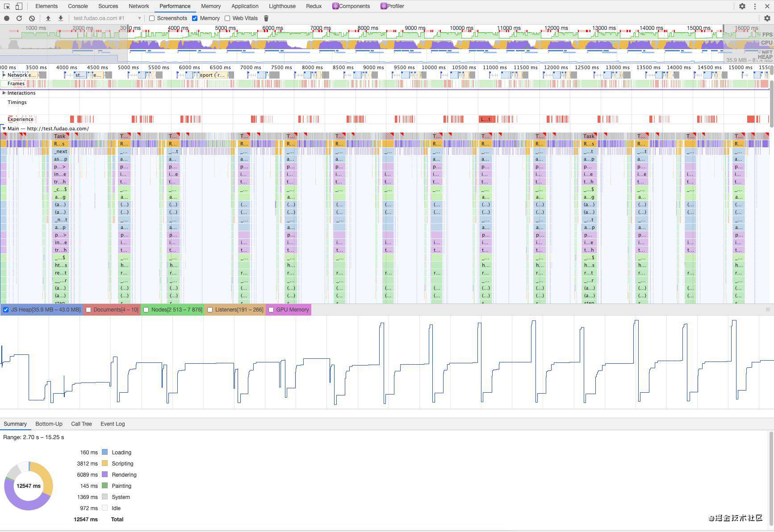This screenshot has width=774, height=532.
Task: Enable the Web Vitals checkbox
Action: 227,18
